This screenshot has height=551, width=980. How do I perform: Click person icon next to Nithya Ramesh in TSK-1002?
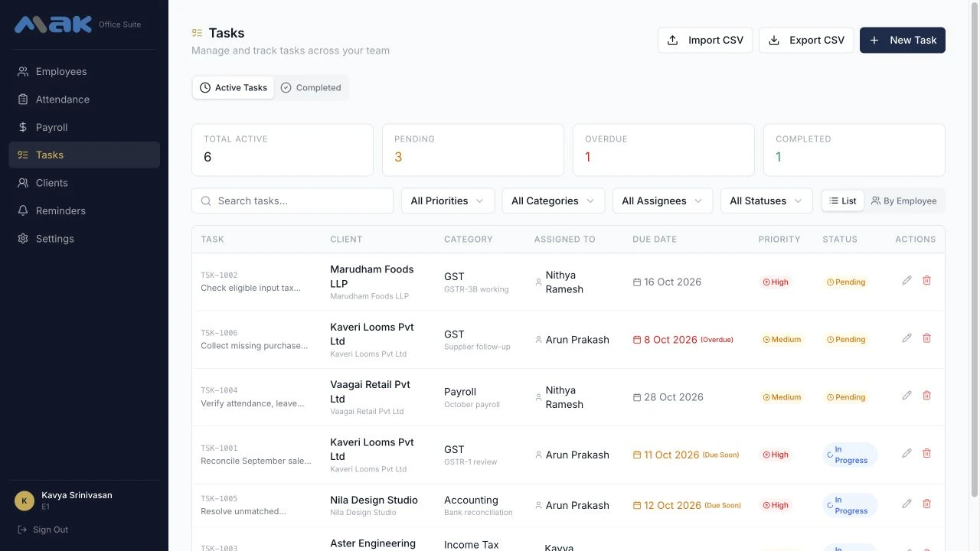(538, 282)
